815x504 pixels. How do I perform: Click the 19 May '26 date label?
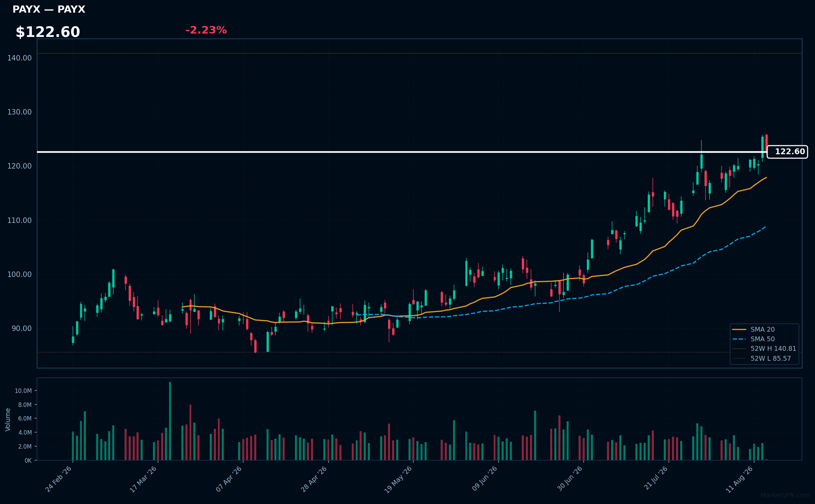[398, 479]
